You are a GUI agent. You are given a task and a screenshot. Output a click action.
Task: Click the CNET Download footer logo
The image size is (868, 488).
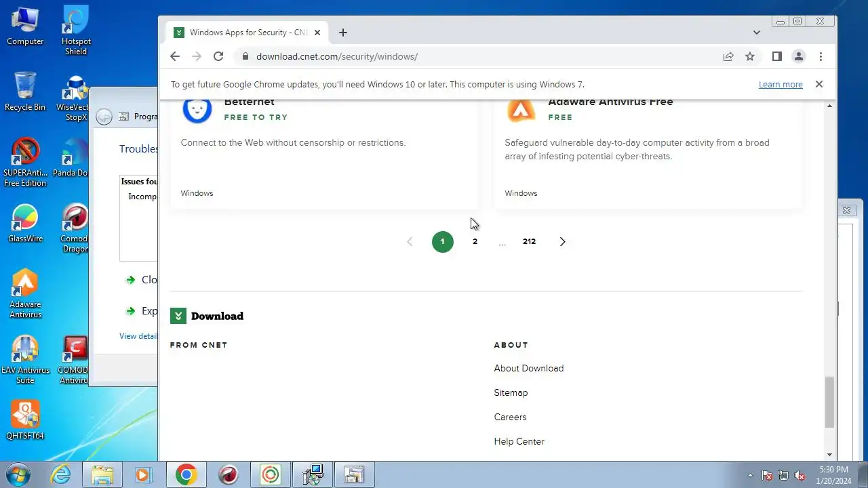[207, 316]
